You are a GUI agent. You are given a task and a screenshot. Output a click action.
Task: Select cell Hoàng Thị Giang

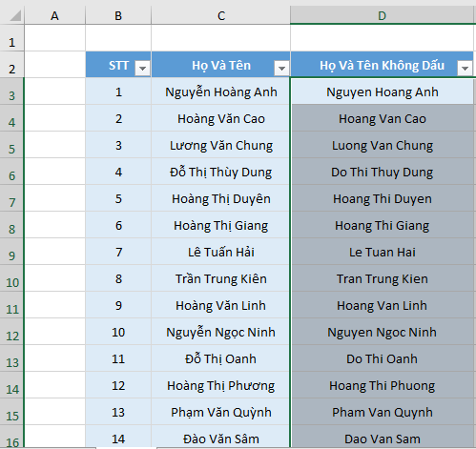(x=221, y=225)
